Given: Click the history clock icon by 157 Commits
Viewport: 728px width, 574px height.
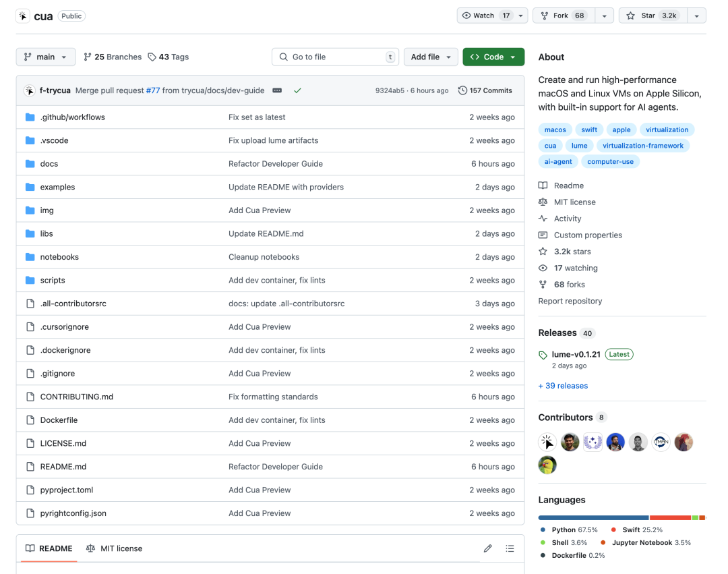Looking at the screenshot, I should tap(462, 90).
